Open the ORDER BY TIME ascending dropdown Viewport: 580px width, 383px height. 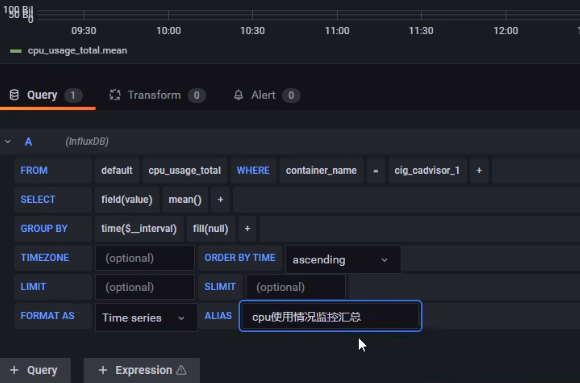coord(343,259)
